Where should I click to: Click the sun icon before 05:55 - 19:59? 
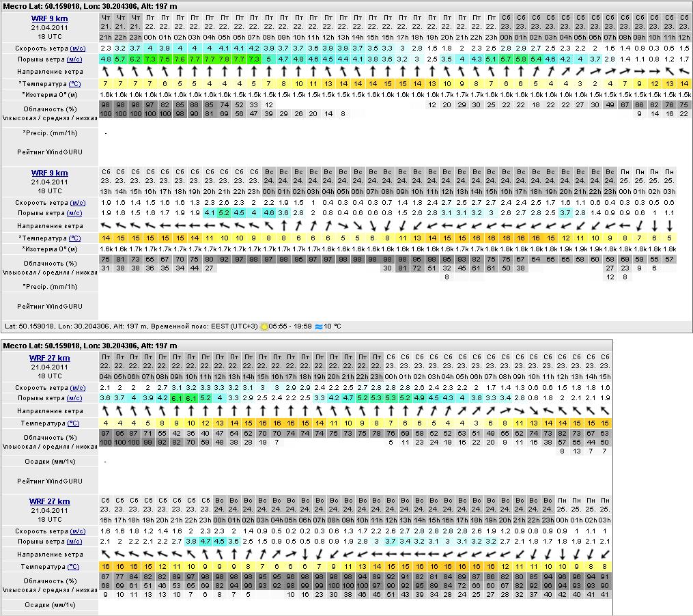[x=264, y=327]
